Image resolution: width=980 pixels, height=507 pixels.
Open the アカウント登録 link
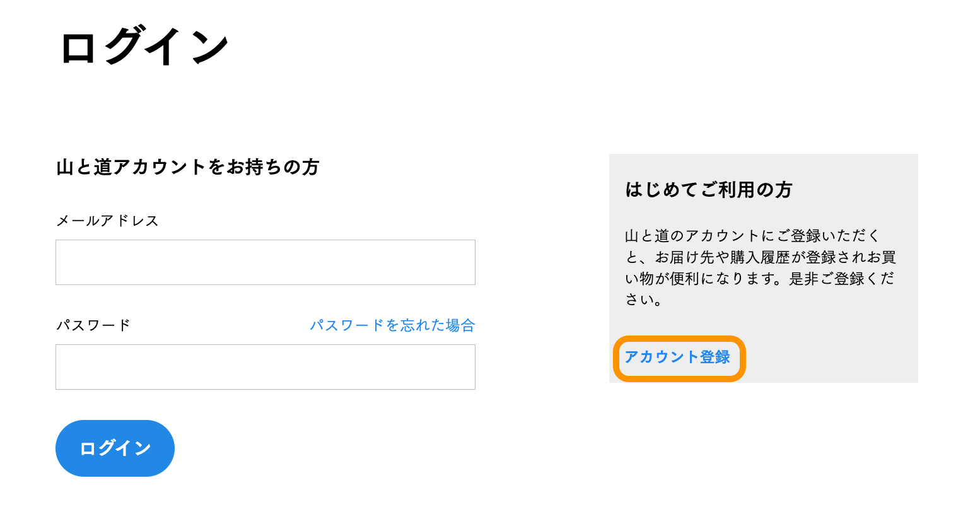pyautogui.click(x=677, y=358)
